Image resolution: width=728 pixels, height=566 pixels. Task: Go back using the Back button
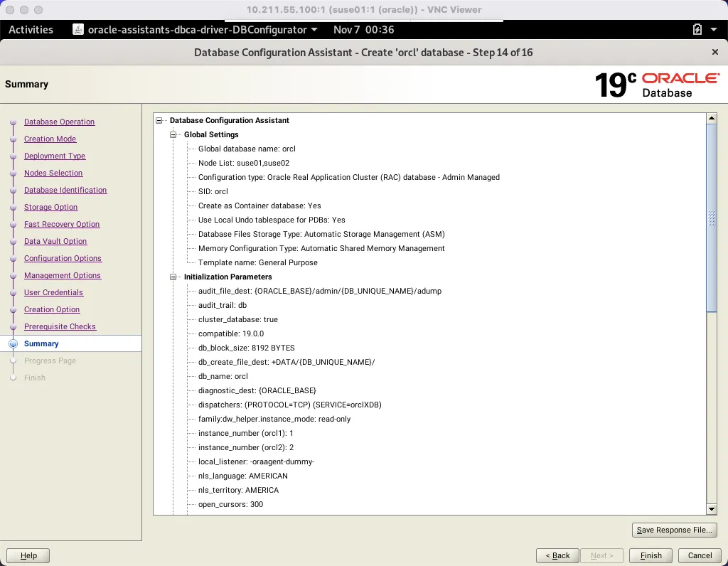click(557, 555)
